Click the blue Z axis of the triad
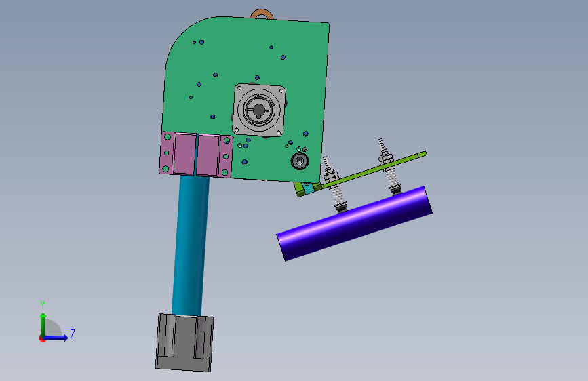This screenshot has width=588, height=381. [x=56, y=338]
